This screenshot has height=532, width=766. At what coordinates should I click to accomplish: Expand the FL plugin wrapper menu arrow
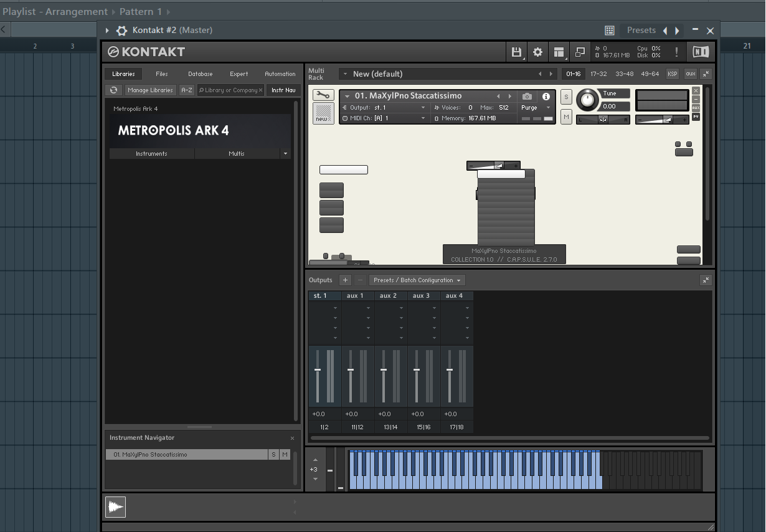(107, 31)
